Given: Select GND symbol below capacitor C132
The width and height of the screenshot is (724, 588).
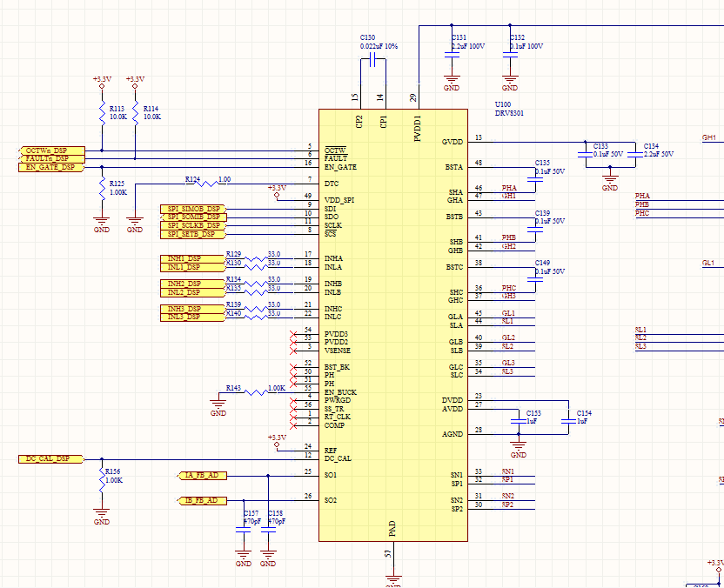Looking at the screenshot, I should click(x=510, y=82).
